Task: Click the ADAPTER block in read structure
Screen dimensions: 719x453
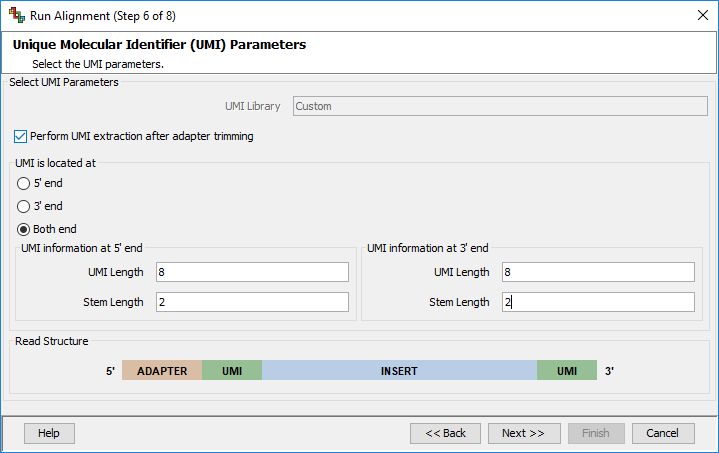Action: pyautogui.click(x=162, y=370)
